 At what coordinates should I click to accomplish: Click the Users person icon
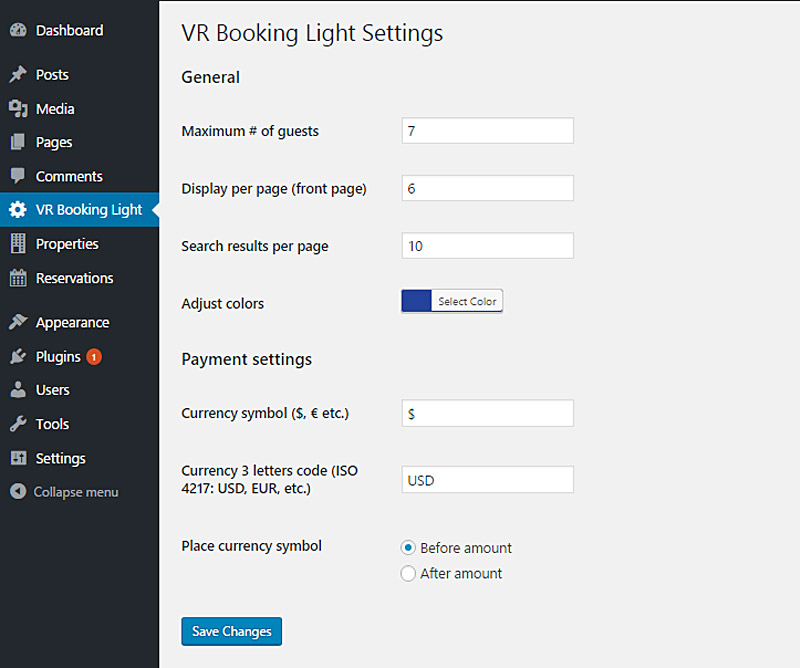click(18, 390)
